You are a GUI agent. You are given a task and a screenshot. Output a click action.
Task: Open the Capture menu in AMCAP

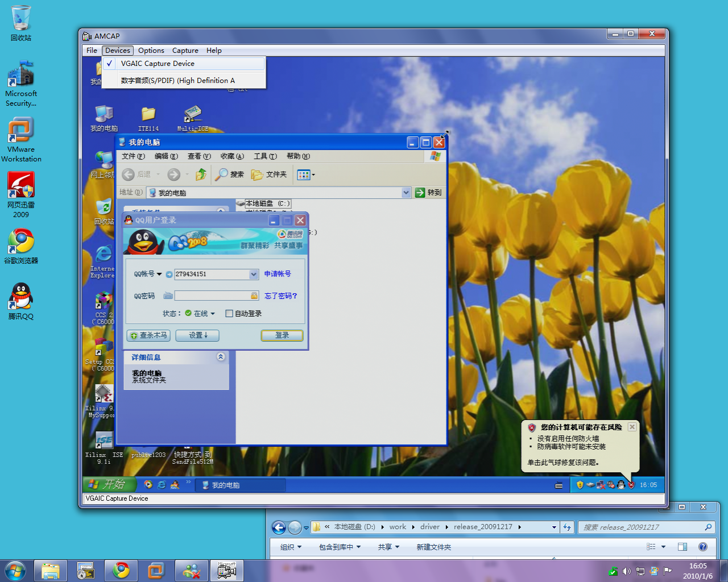[185, 51]
